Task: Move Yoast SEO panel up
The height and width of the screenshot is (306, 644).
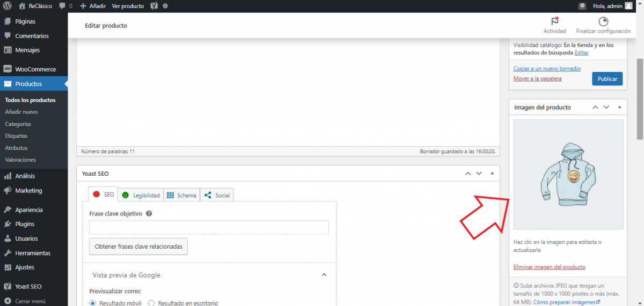Action: coord(468,174)
